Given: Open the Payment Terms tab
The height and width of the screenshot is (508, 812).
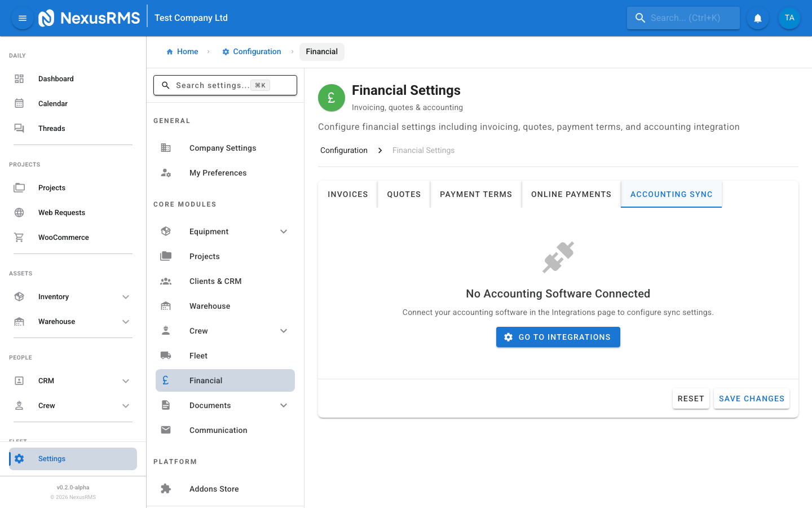Looking at the screenshot, I should (x=476, y=194).
